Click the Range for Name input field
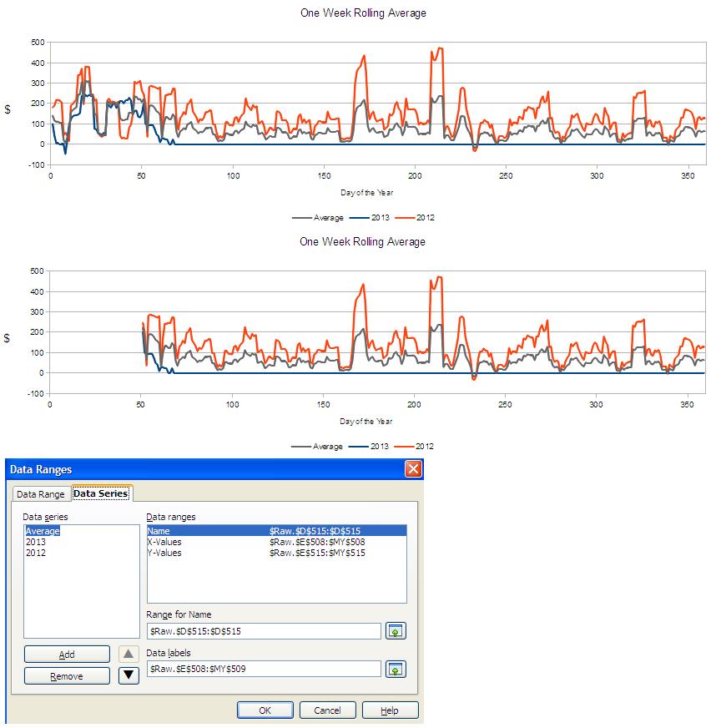This screenshot has width=726, height=728. coord(264,631)
